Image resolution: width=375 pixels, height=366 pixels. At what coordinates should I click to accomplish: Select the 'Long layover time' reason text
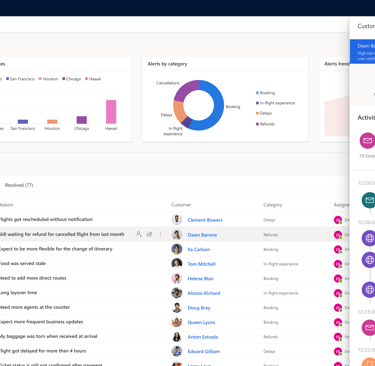(18, 293)
